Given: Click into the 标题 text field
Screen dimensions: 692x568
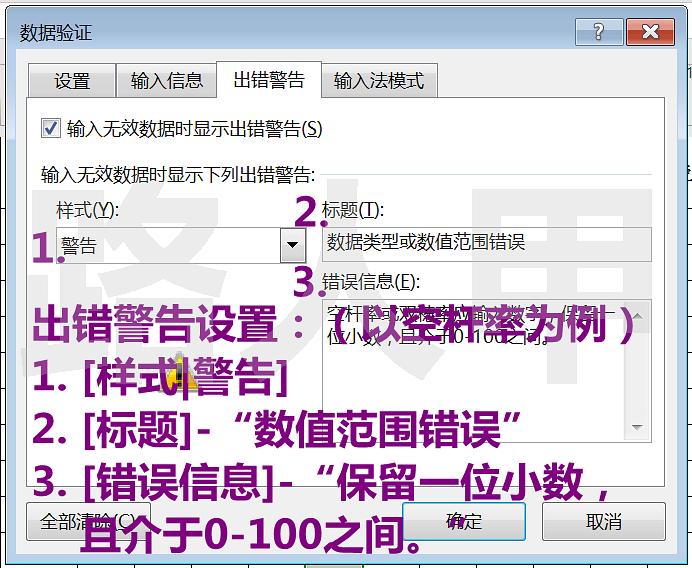Looking at the screenshot, I should (x=487, y=243).
